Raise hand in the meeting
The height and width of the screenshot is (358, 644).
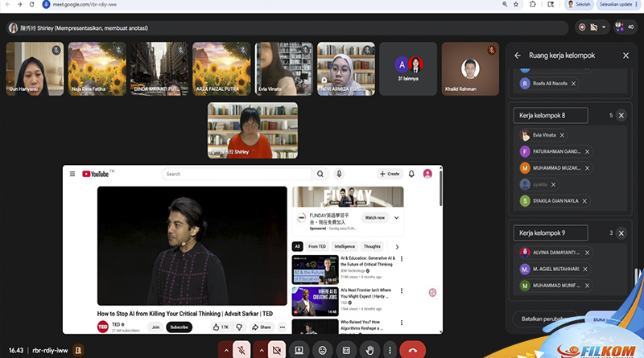coord(369,350)
